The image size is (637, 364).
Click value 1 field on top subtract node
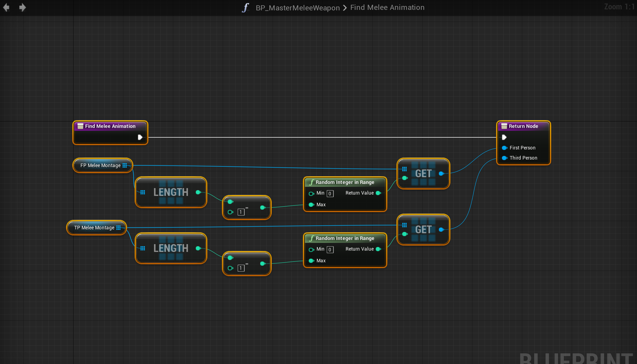tap(241, 212)
